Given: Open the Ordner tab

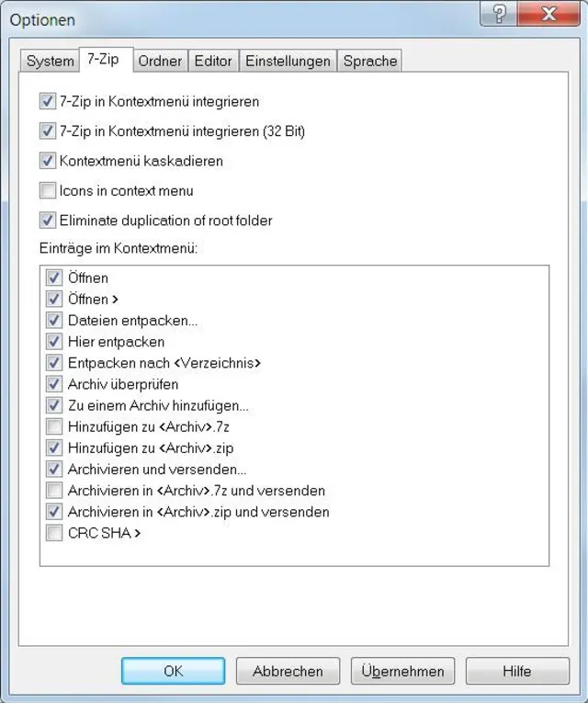Looking at the screenshot, I should coord(160,61).
